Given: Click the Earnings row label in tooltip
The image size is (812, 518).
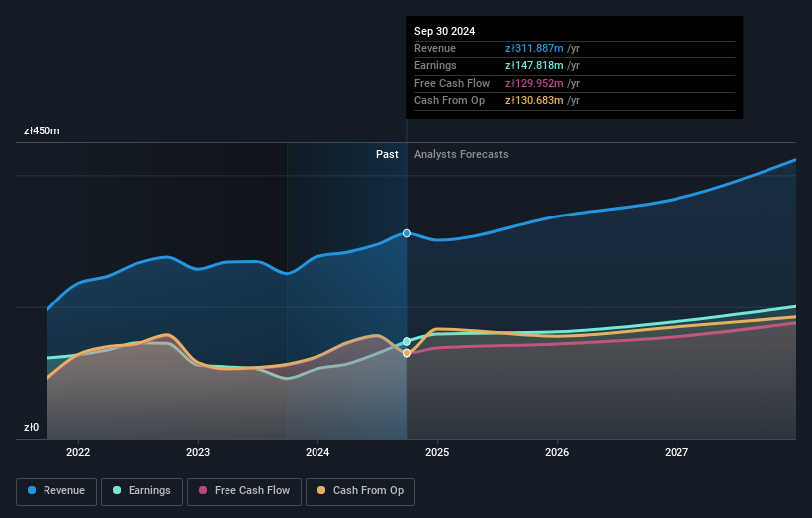Looking at the screenshot, I should tap(435, 65).
